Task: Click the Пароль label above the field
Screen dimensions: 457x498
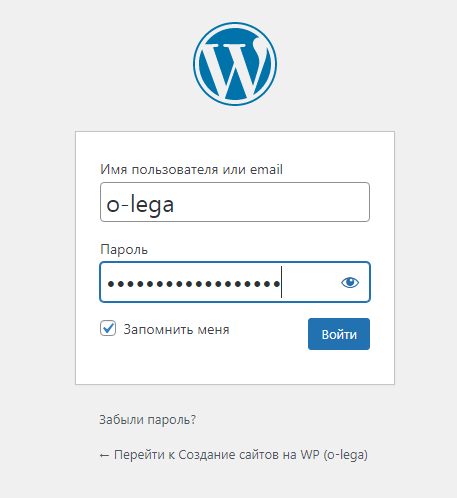Action: (124, 249)
